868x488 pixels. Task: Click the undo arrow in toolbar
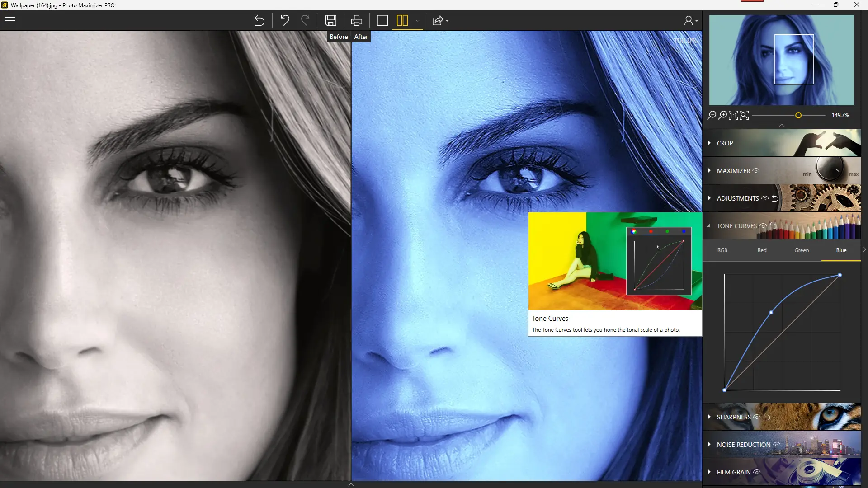coord(285,20)
